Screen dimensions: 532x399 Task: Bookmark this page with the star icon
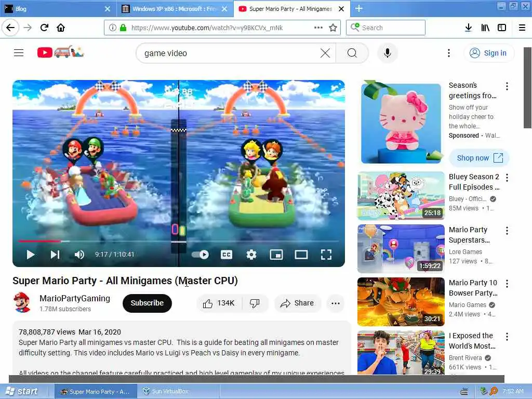click(x=333, y=28)
